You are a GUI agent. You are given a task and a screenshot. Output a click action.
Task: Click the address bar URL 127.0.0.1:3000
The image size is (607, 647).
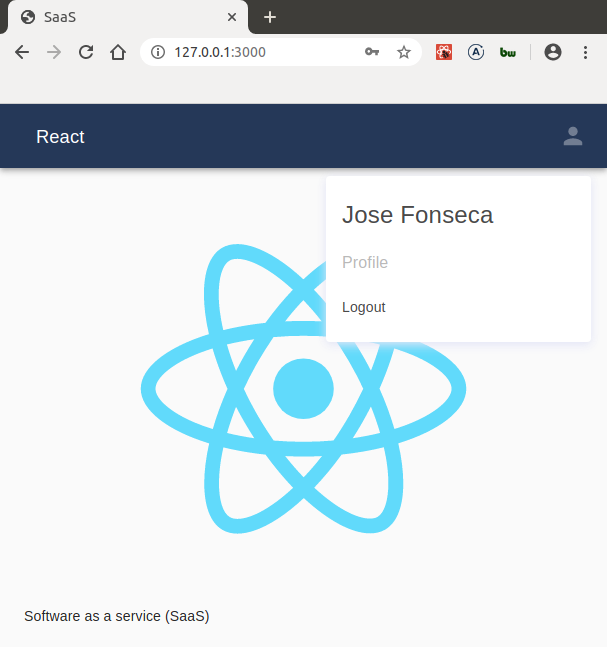220,52
